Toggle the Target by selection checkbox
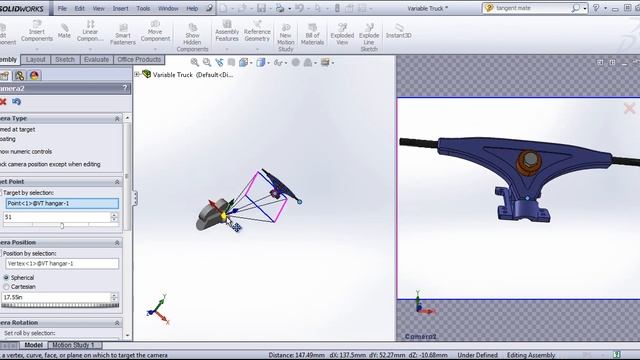The width and height of the screenshot is (640, 360). pyautogui.click(x=1, y=193)
